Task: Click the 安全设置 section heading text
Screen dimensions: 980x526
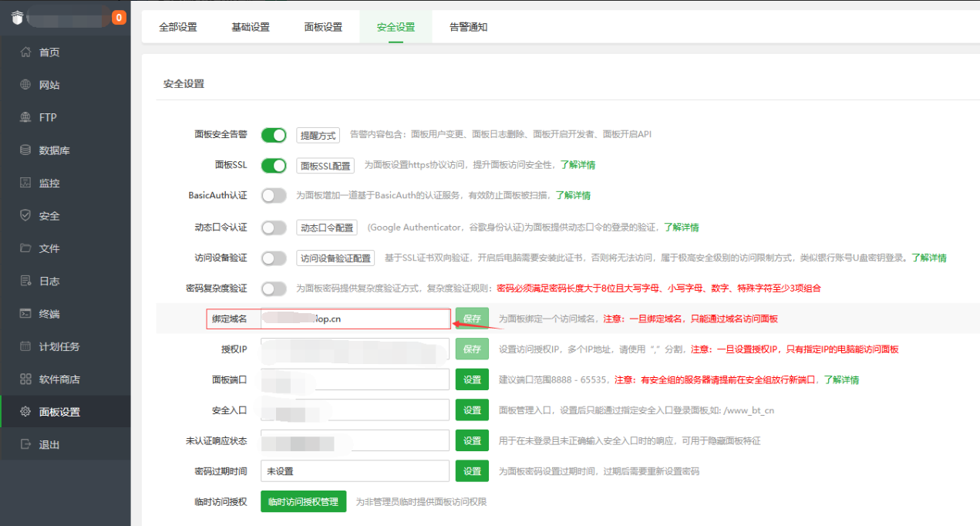Action: (184, 83)
